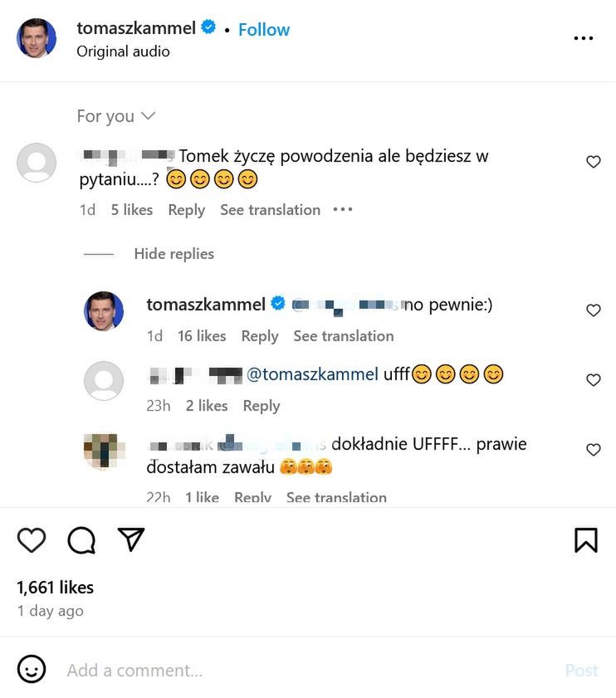See translation of the first comment
616x698 pixels.
click(270, 210)
